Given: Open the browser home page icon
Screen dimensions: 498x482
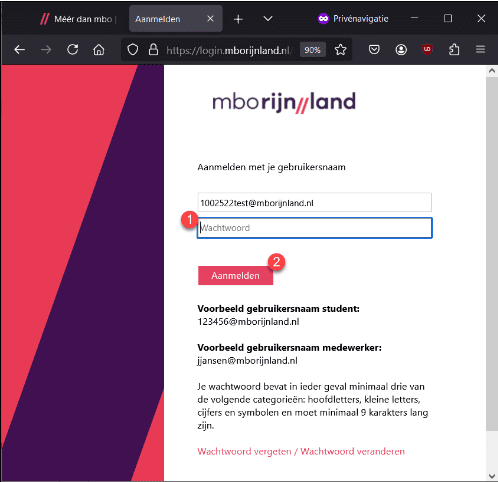Looking at the screenshot, I should pos(99,50).
